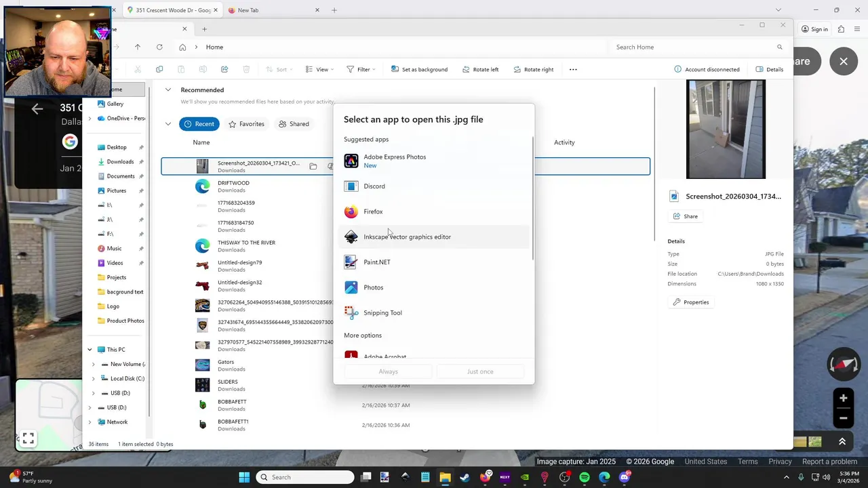Switch to the Favorites tab
Viewport: 868px width, 488px height.
pyautogui.click(x=246, y=124)
